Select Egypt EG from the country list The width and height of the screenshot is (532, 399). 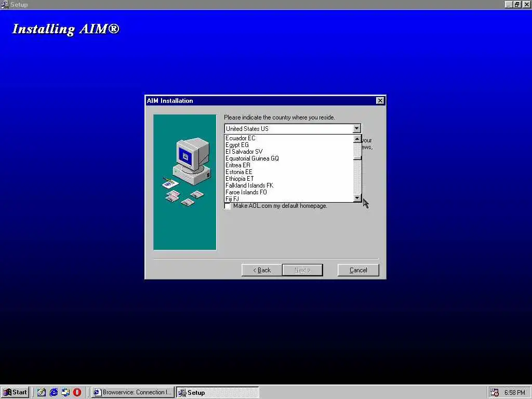[x=289, y=145]
